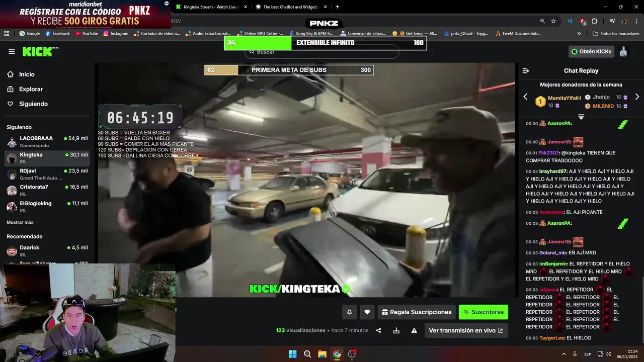The image size is (644, 362).
Task: Expand Mostrar más followed channels
Action: (x=20, y=222)
